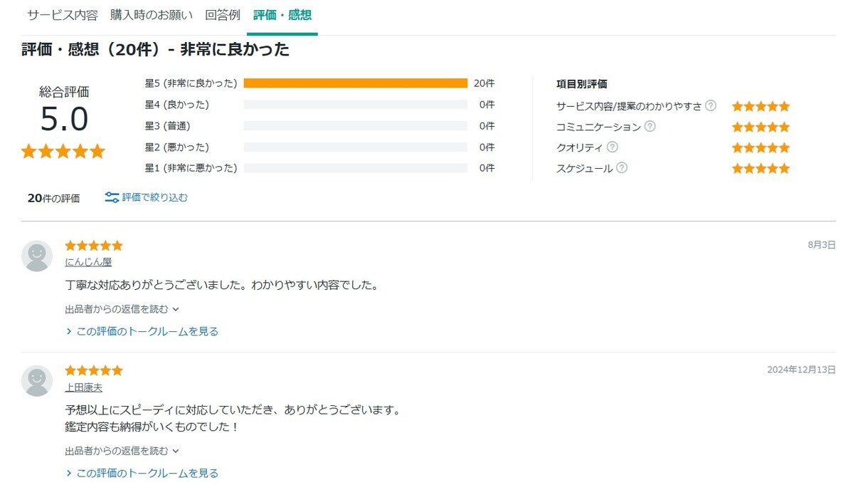The image size is (868, 485).
Task: Open reviewer 上田康夫 profile link
Action: click(x=84, y=387)
